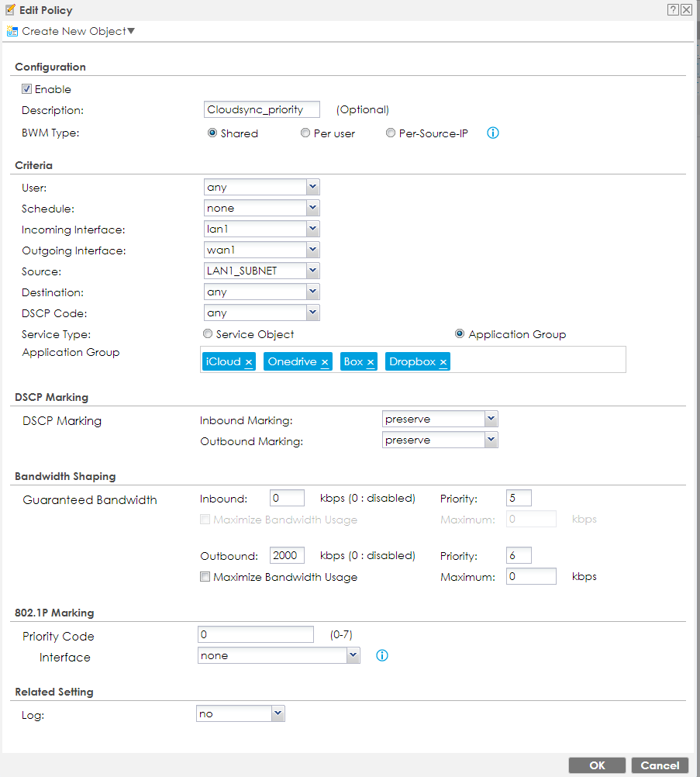This screenshot has width=700, height=777.
Task: Close the Edit Policy dialog
Action: pyautogui.click(x=687, y=9)
